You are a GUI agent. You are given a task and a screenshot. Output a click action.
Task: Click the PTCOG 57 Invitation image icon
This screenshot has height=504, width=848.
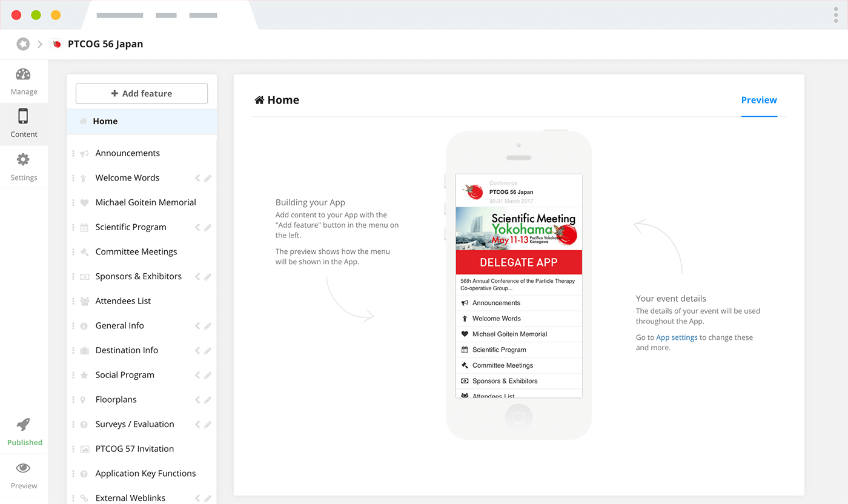(84, 449)
